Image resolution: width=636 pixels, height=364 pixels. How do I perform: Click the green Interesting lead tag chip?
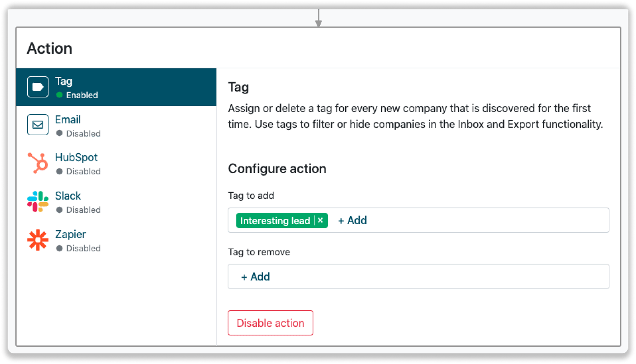(275, 220)
